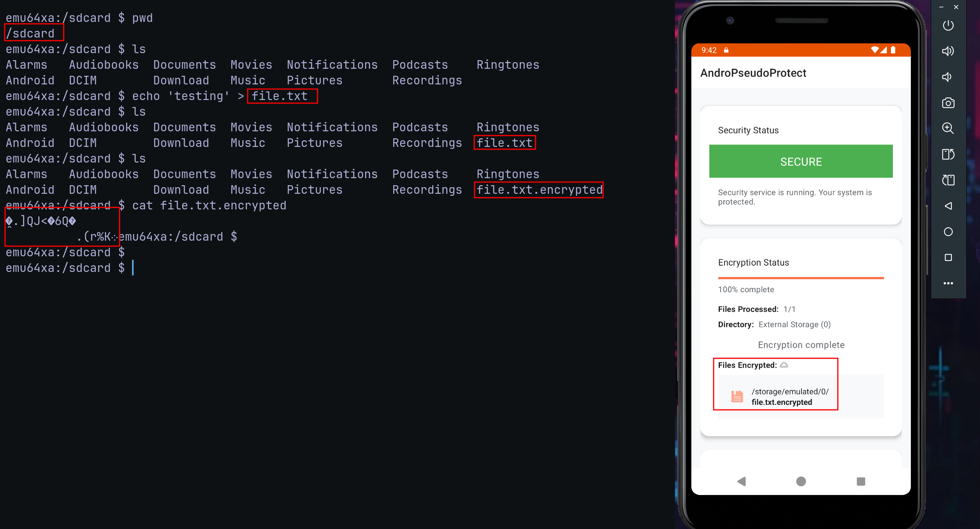Click the terminal prompt at the cursor
The image size is (980, 529).
[x=133, y=268]
